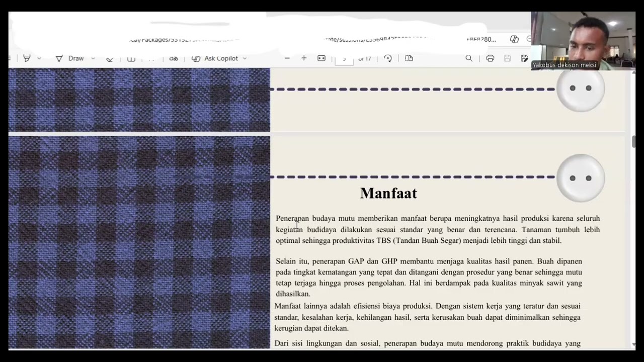Open Ask Copilot

pos(215,58)
